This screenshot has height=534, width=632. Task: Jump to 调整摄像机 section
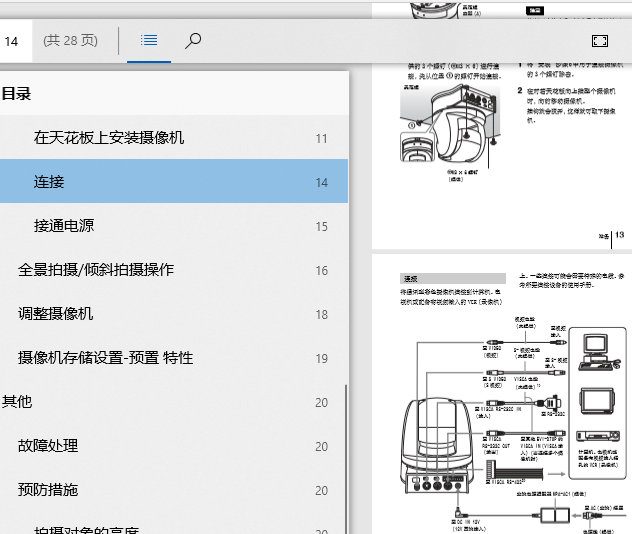pyautogui.click(x=56, y=314)
